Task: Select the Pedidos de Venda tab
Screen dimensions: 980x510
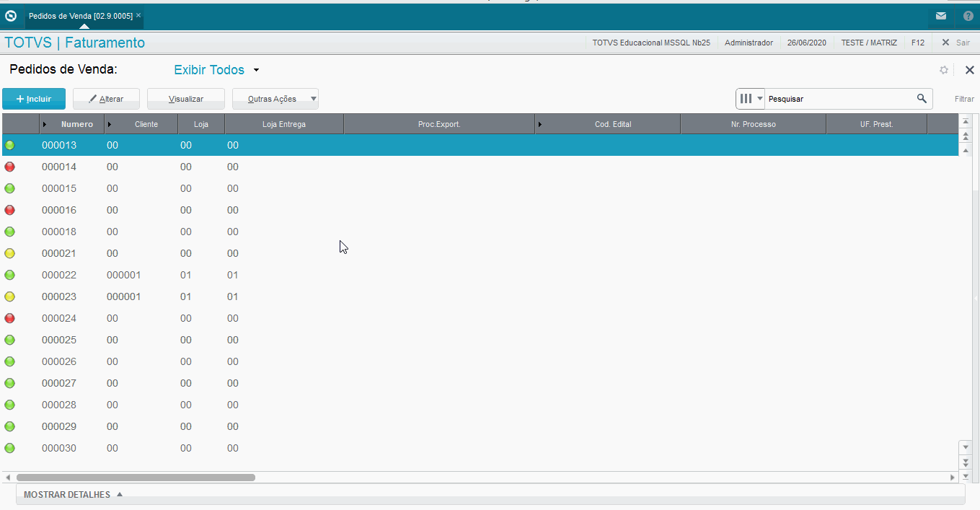Action: (80, 15)
